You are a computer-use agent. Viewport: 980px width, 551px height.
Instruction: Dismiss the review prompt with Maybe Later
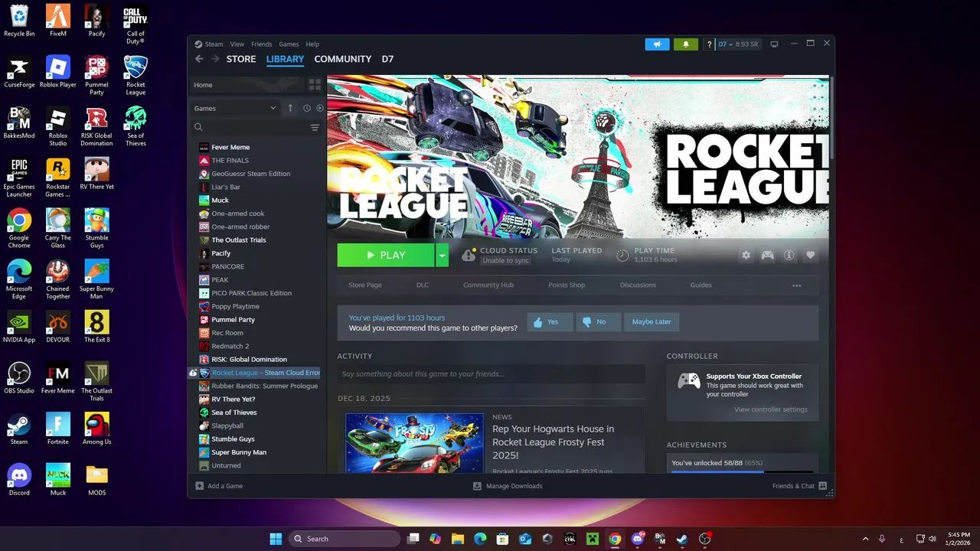pos(652,322)
